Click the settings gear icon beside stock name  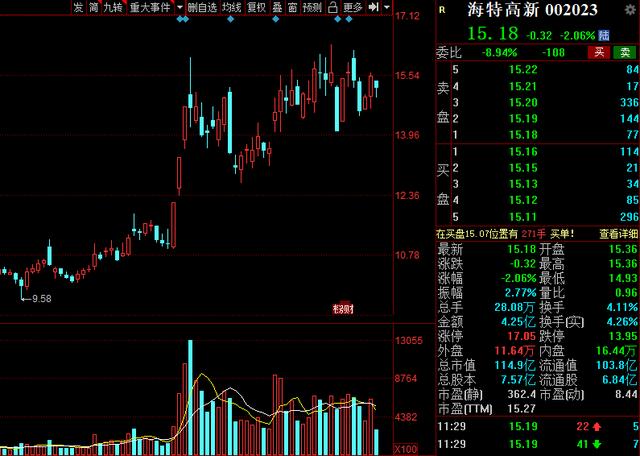[631, 10]
